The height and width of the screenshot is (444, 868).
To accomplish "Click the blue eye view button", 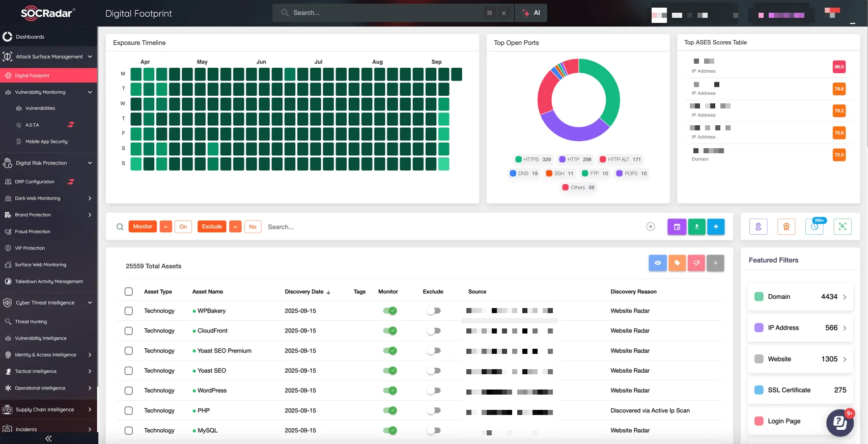I will [x=658, y=263].
